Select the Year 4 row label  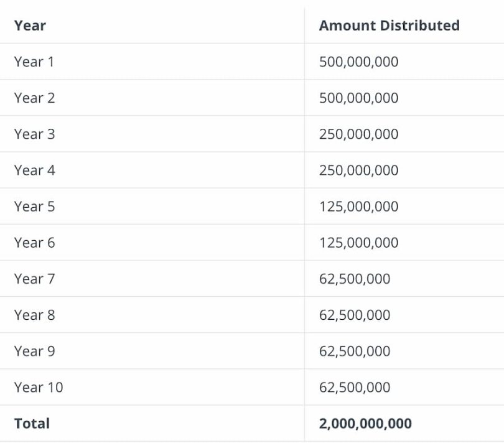[34, 170]
